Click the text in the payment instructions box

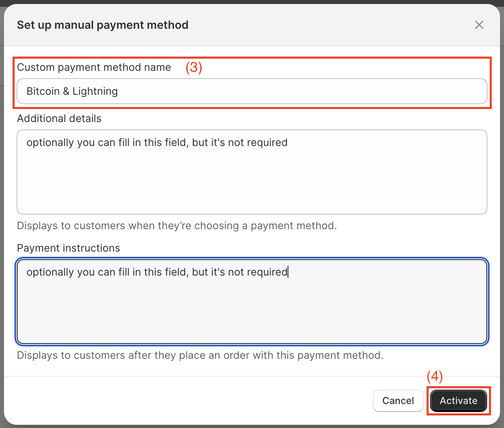click(156, 272)
